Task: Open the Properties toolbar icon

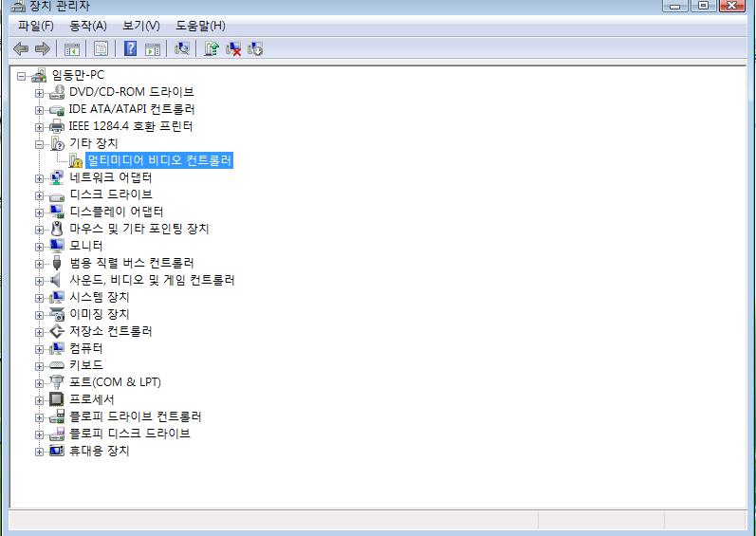Action: pyautogui.click(x=101, y=48)
